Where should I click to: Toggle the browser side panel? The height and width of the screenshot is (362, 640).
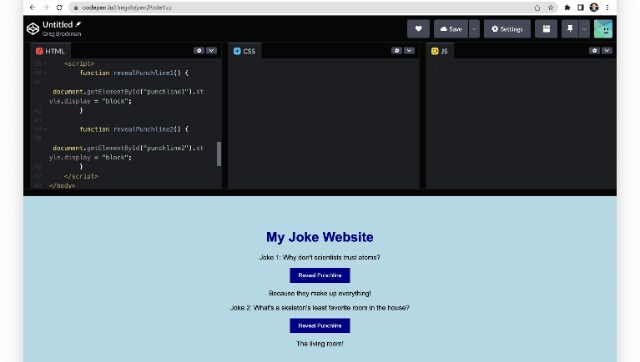pos(580,7)
